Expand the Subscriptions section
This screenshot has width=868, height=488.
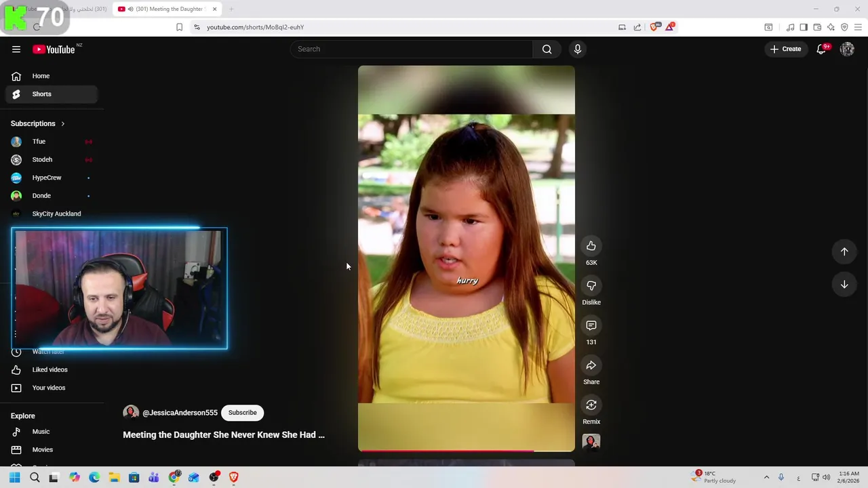point(38,123)
